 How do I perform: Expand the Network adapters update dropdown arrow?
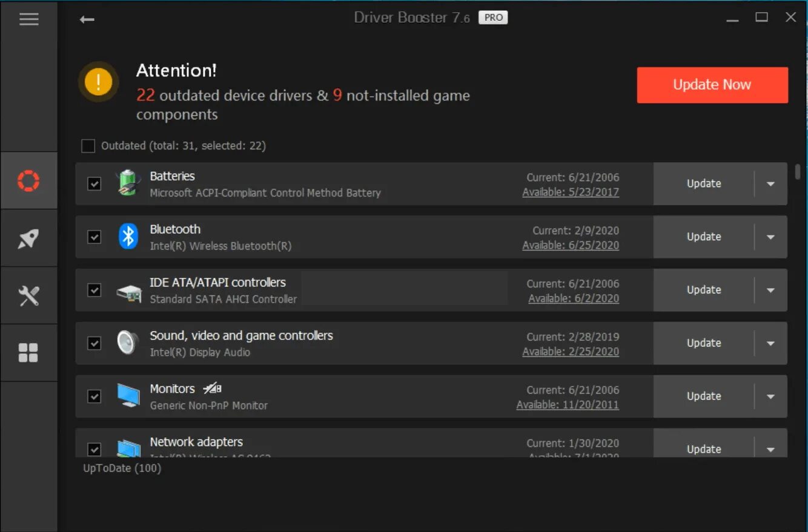pos(770,449)
